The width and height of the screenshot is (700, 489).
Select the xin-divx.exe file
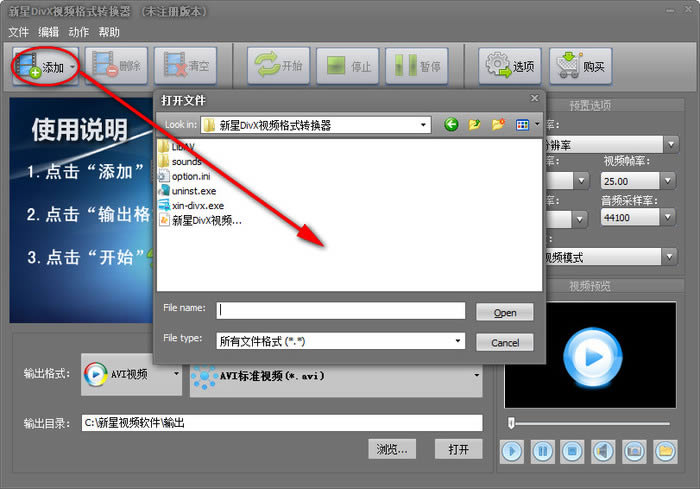coord(192,205)
